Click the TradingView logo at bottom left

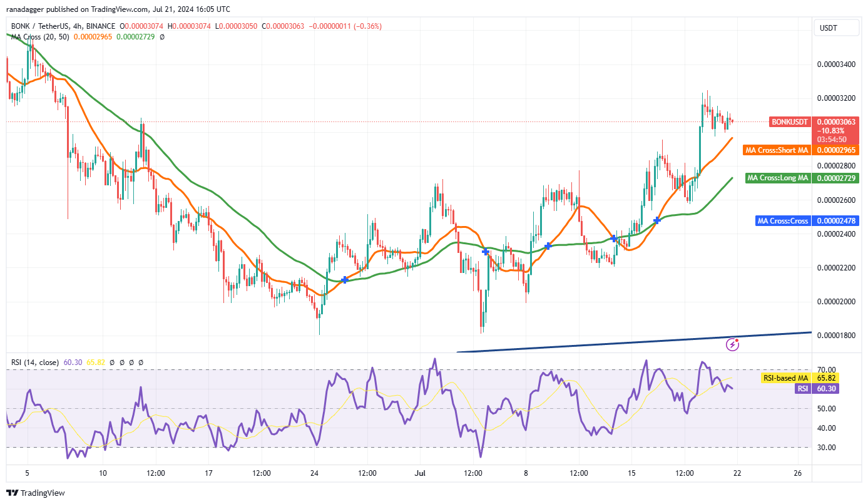coord(36,493)
